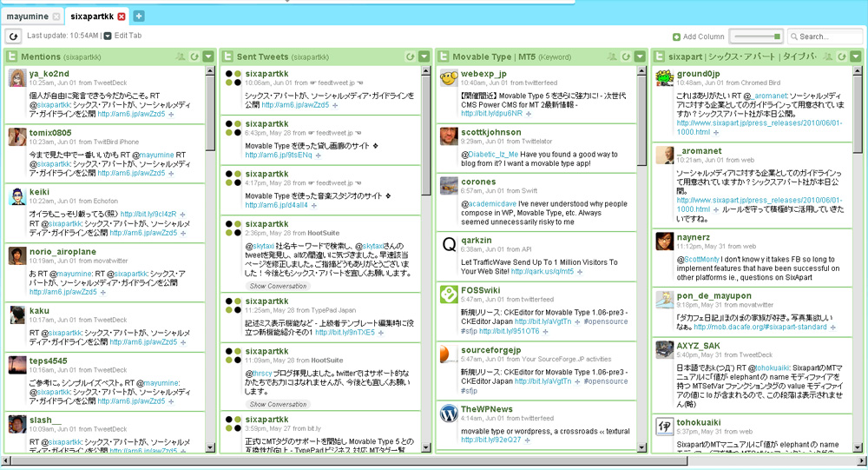Open corones's @academicdave mention link

click(x=492, y=204)
